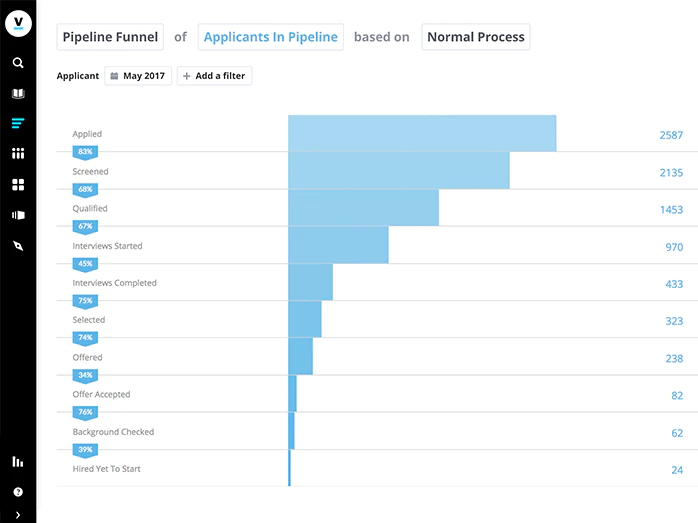This screenshot has height=523, width=698.
Task: Open the guidebook book icon
Action: tap(18, 93)
